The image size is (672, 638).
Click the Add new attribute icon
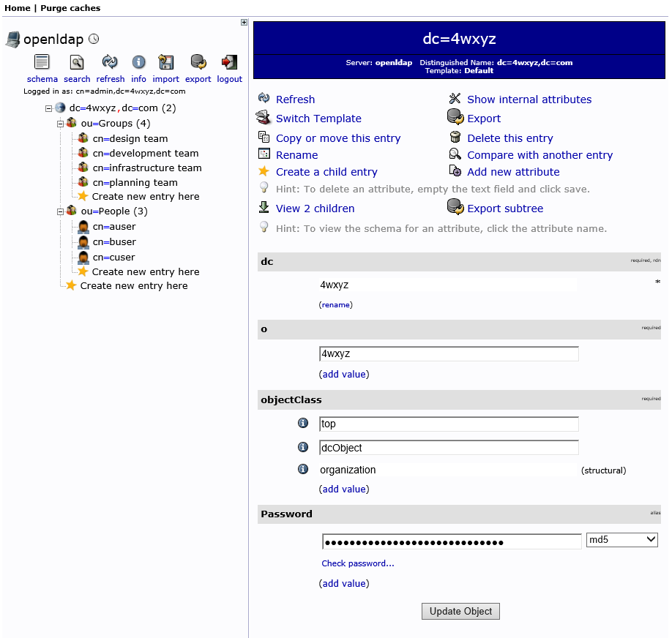[x=455, y=171]
